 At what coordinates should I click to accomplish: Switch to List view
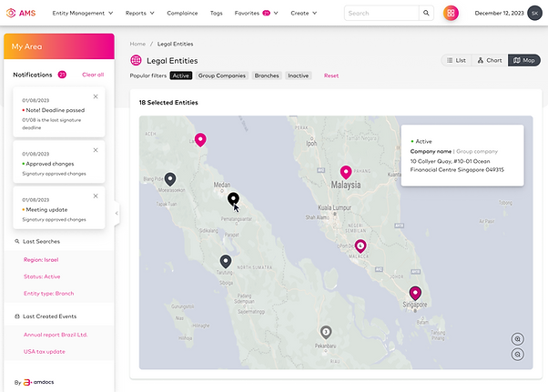tap(457, 60)
